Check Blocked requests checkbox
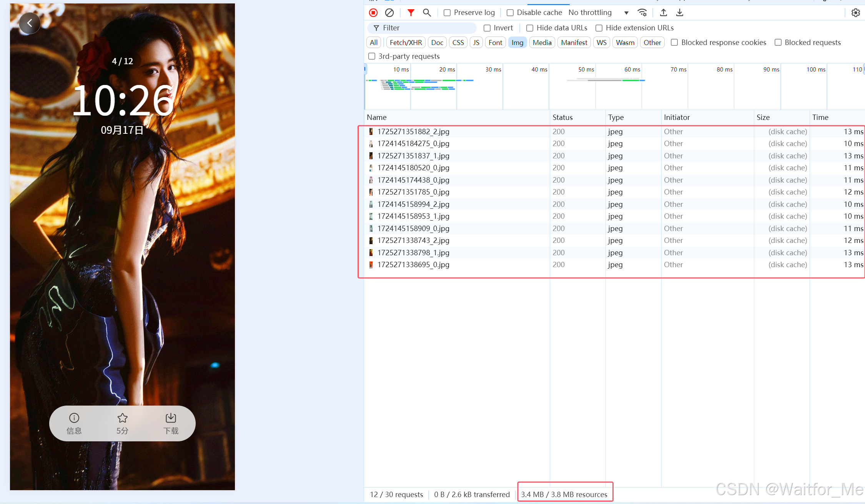The image size is (865, 504). (778, 42)
